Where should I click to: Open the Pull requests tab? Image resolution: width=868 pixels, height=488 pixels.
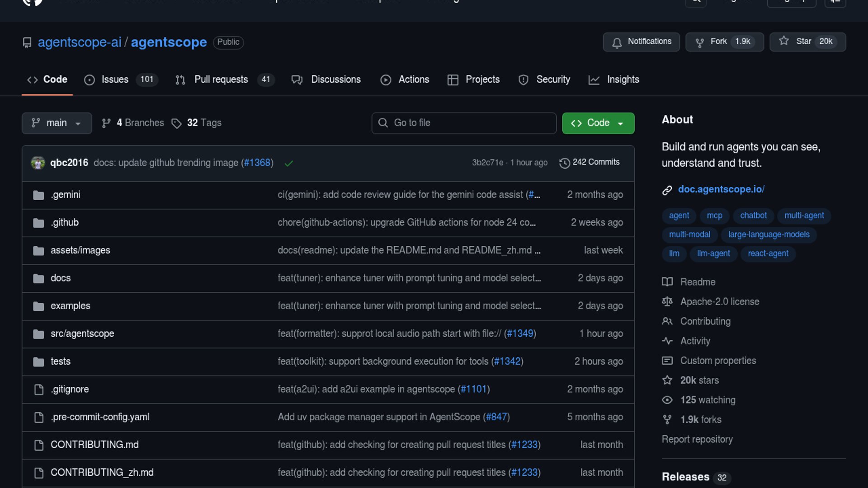(x=221, y=80)
